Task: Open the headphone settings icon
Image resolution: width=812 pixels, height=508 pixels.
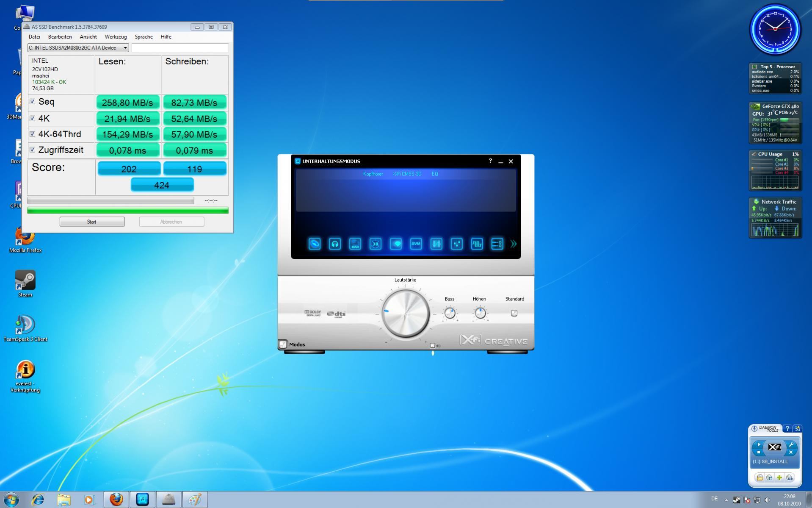Action: point(335,244)
